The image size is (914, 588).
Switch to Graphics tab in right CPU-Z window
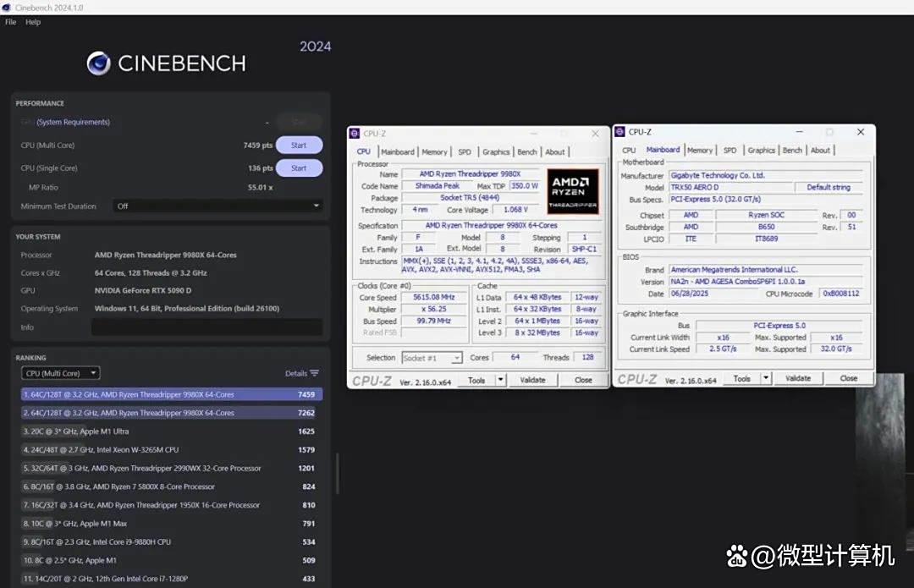click(x=762, y=151)
